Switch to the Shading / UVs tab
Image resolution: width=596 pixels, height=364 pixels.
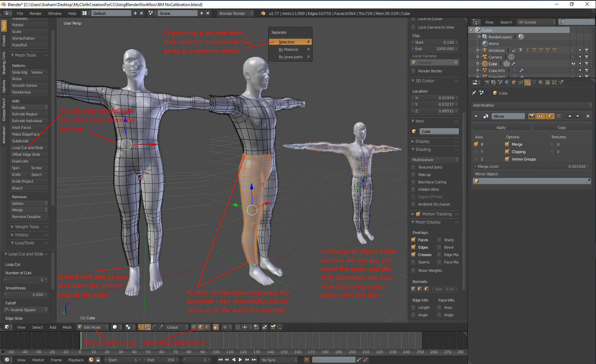coord(4,63)
